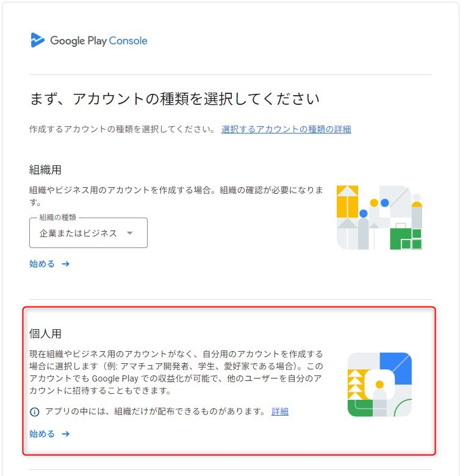The width and height of the screenshot is (460, 476).
Task: Click the Google Play Console logo icon
Action: click(37, 40)
